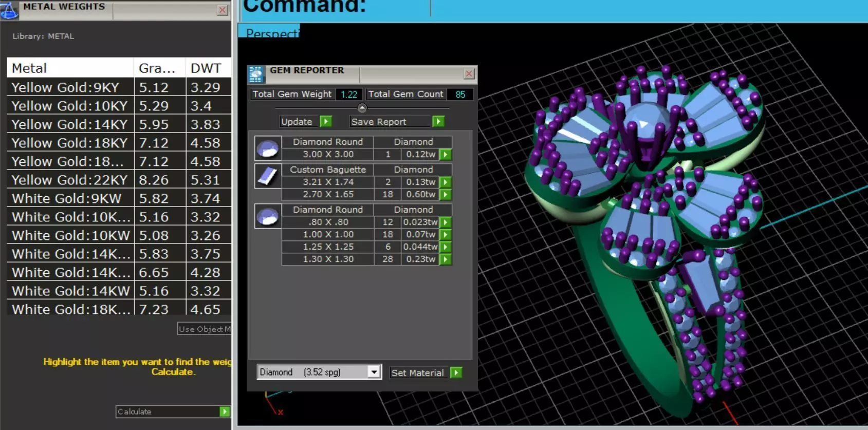The width and height of the screenshot is (868, 430).
Task: Click green arrow for 1.00 X 1.00 row
Action: tap(446, 235)
